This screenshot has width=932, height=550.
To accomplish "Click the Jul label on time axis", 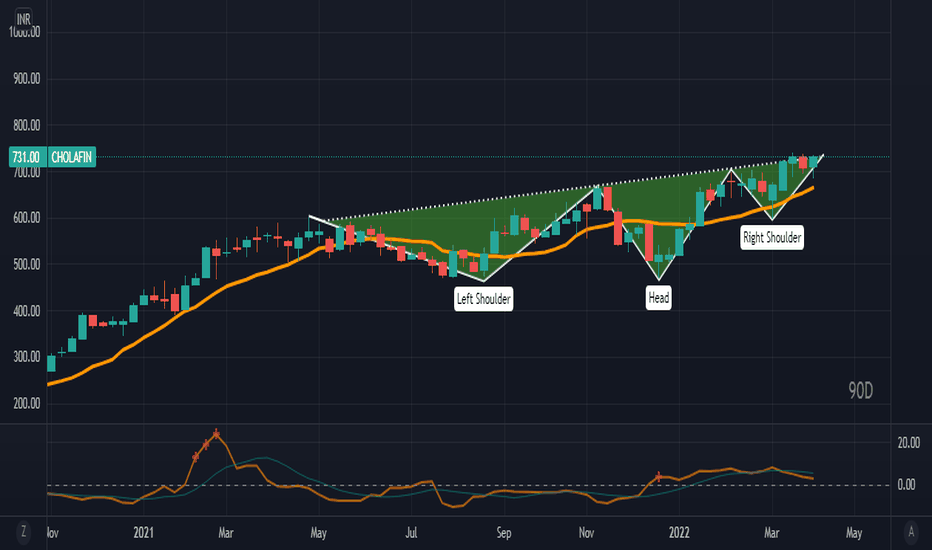I will [411, 532].
